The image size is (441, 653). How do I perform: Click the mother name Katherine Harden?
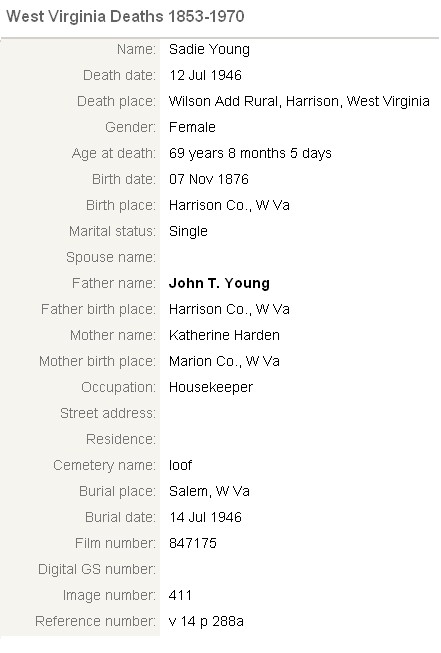coord(224,335)
